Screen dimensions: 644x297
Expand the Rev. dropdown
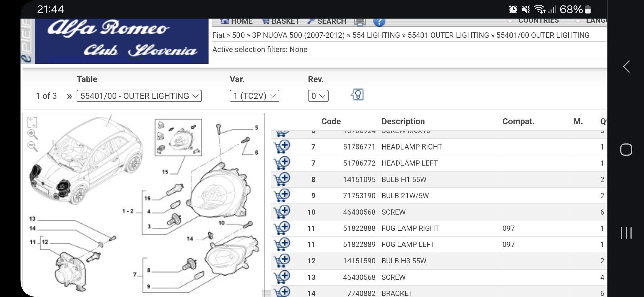pyautogui.click(x=318, y=96)
